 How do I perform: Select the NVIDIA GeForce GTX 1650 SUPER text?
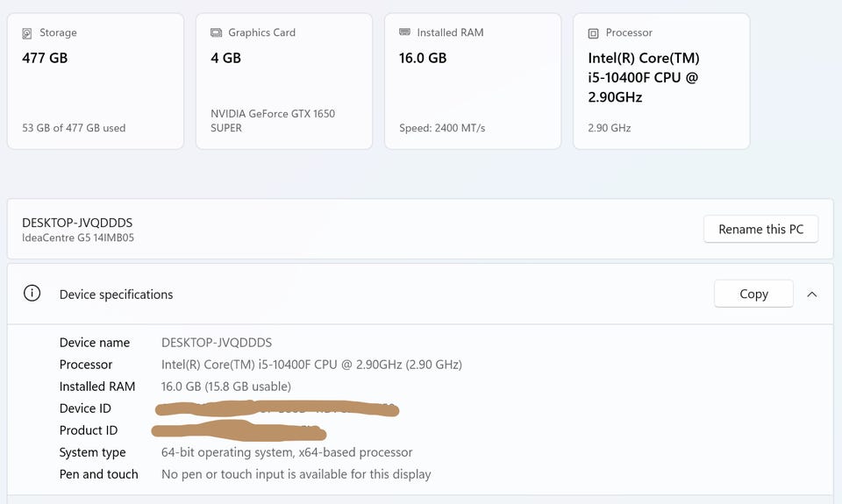(273, 120)
